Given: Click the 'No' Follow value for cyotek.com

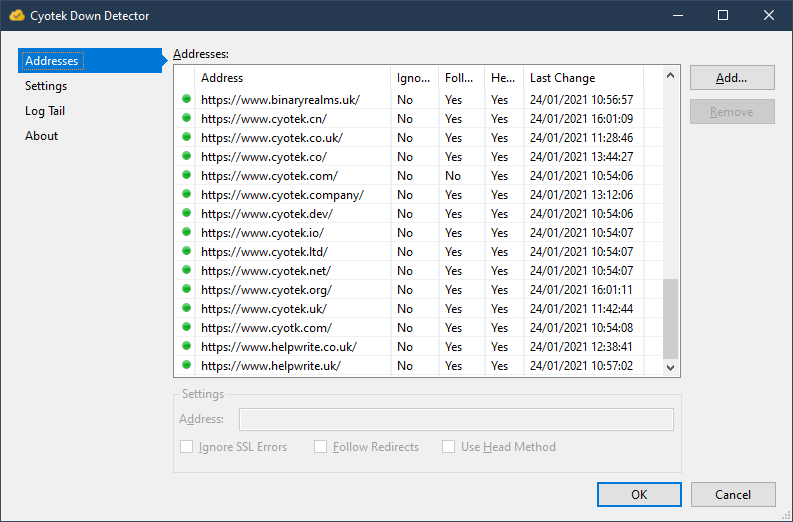Looking at the screenshot, I should (x=453, y=176).
